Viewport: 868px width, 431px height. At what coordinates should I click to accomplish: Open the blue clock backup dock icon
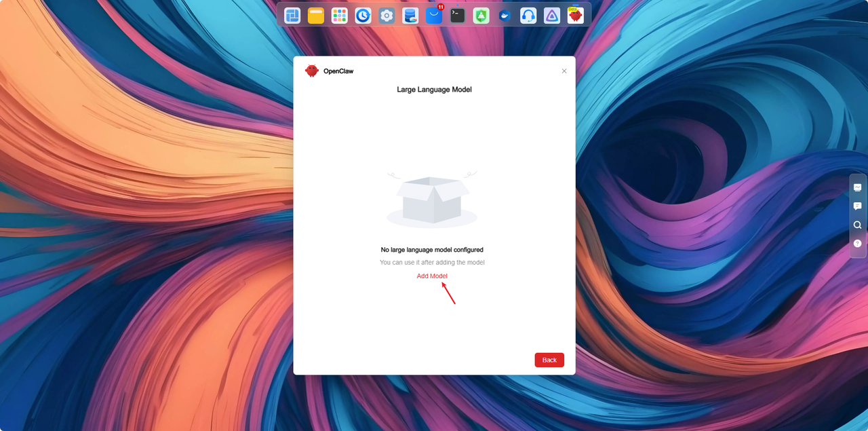363,15
